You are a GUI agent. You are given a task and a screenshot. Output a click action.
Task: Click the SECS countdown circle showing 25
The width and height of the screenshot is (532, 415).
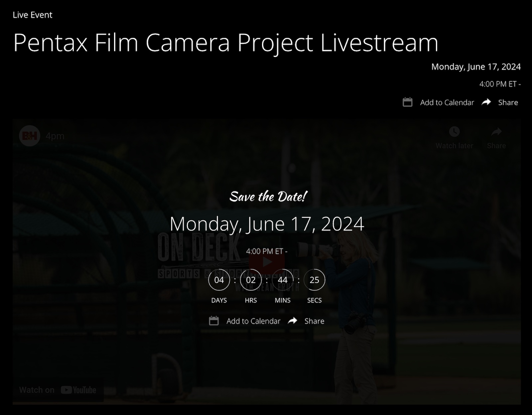pos(314,280)
